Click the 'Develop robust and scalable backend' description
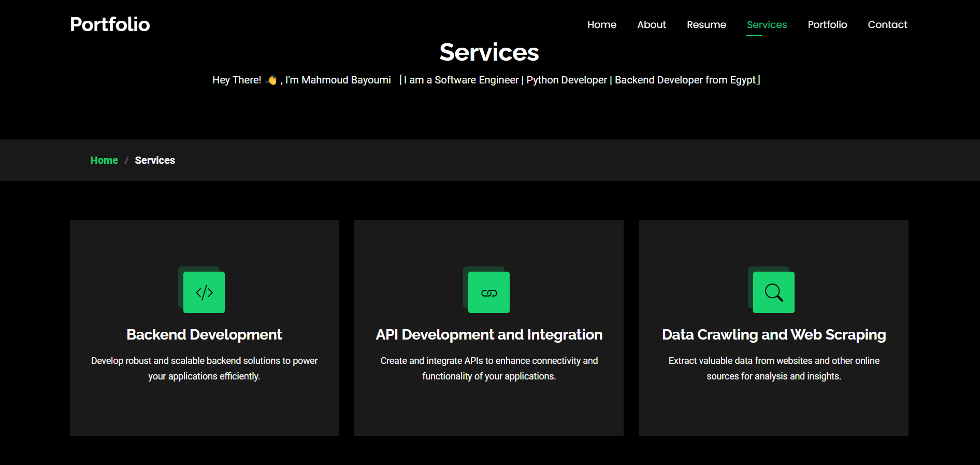The height and width of the screenshot is (465, 980). [204, 368]
